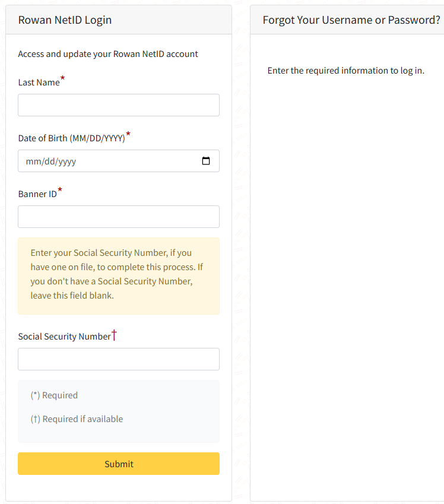Viewport: 444px width, 504px height.
Task: Open the Date of Birth calendar picker
Action: [x=206, y=161]
